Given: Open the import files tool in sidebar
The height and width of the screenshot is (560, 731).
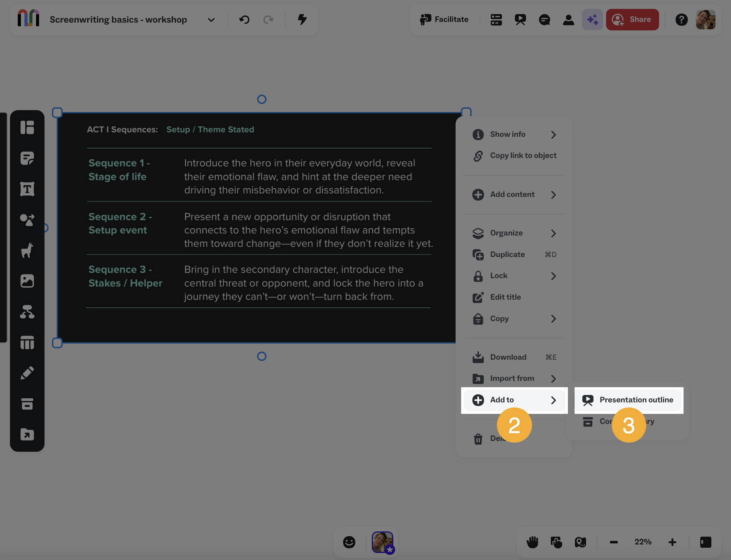Looking at the screenshot, I should pos(27,435).
